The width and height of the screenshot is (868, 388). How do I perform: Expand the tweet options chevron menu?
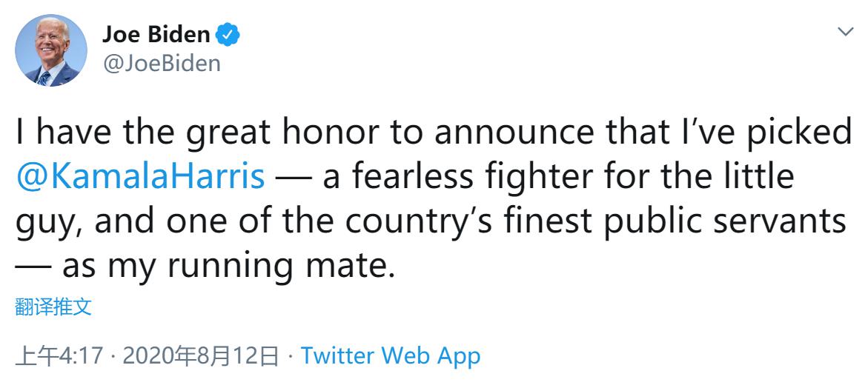[x=845, y=31]
